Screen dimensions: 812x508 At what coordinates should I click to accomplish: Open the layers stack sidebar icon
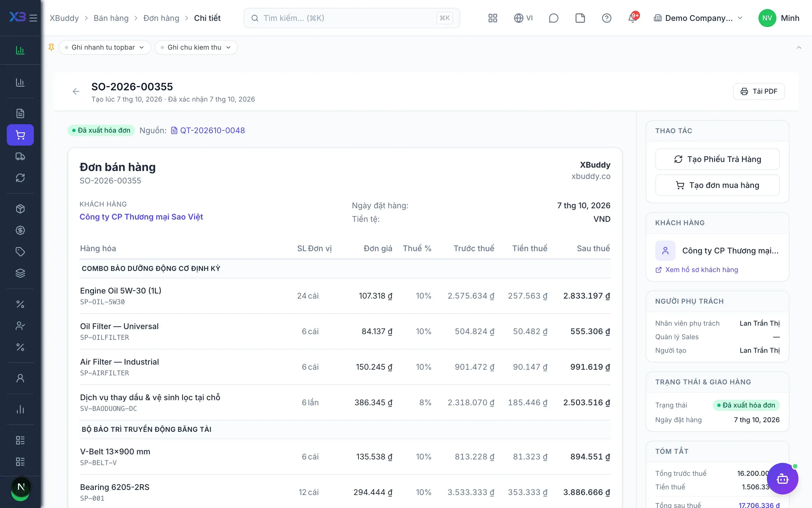click(x=21, y=273)
